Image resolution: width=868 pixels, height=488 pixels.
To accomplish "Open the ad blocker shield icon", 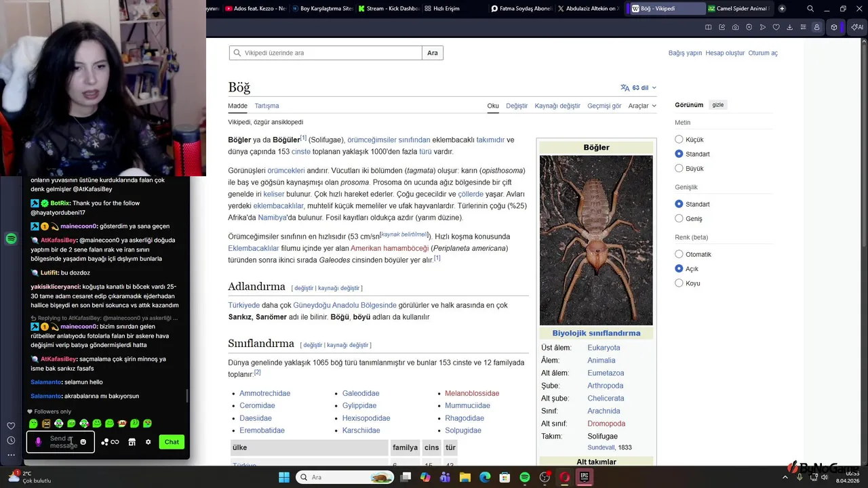I will pos(749,27).
